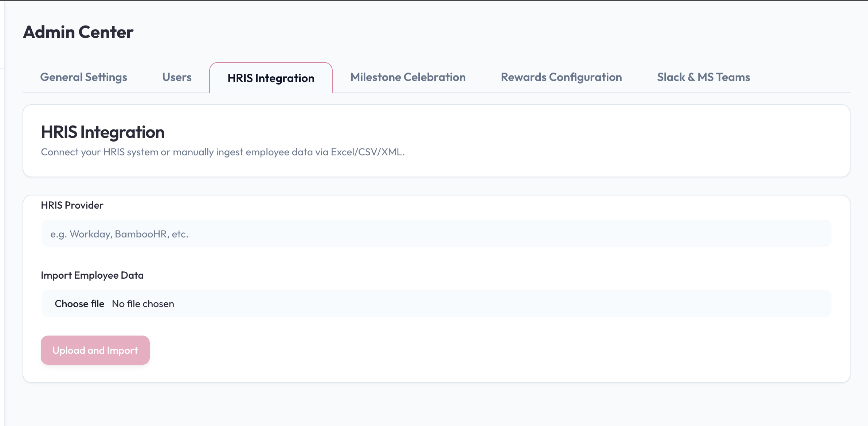Switch to the Slack & MS Teams tab
The height and width of the screenshot is (426, 868).
click(x=703, y=77)
